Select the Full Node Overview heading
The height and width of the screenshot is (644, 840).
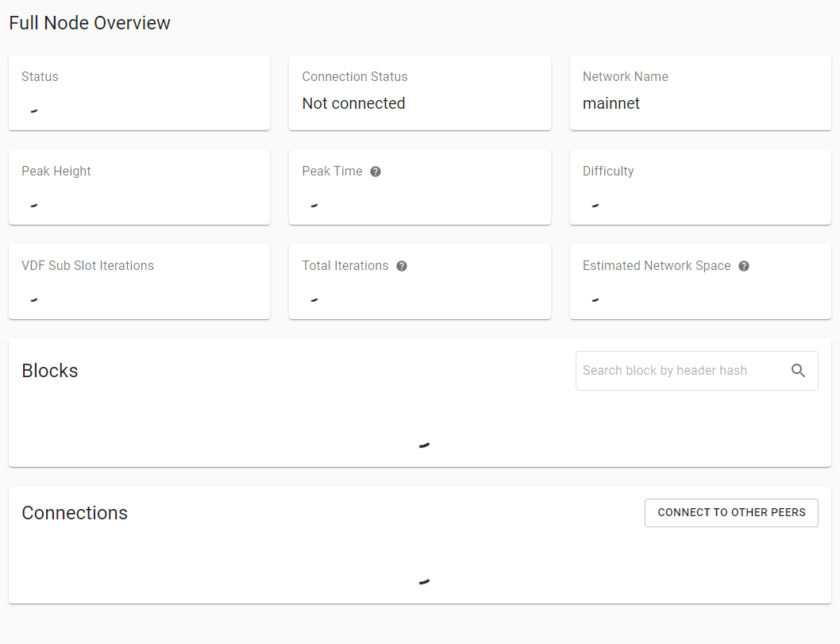click(x=90, y=23)
